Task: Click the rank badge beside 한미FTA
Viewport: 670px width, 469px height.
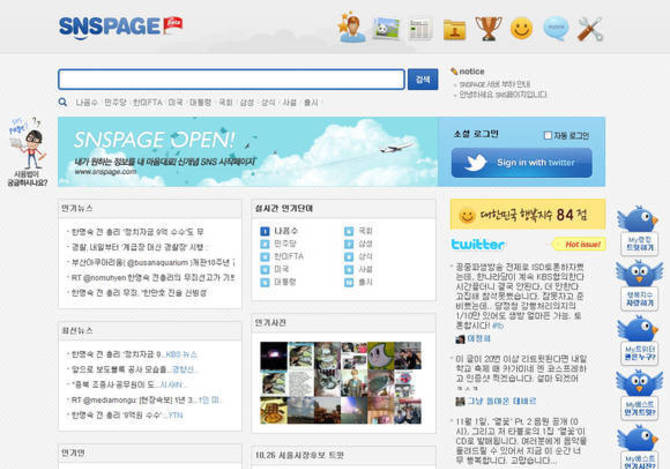Action: pyautogui.click(x=265, y=257)
